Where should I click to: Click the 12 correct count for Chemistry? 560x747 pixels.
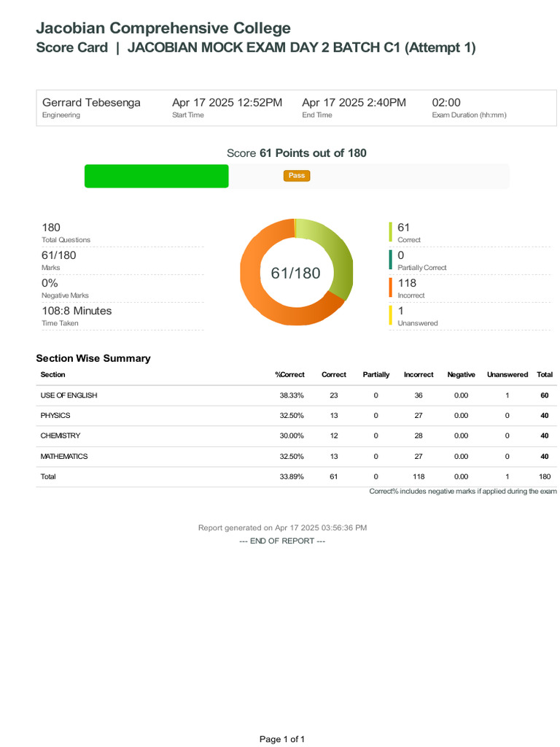[x=334, y=436]
